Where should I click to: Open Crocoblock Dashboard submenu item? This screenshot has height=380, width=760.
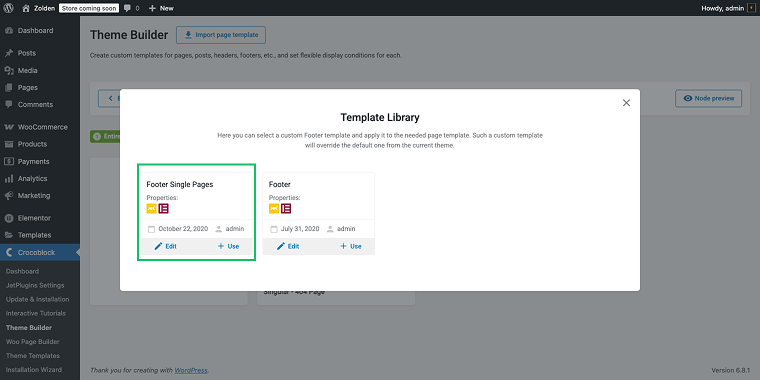[x=22, y=271]
